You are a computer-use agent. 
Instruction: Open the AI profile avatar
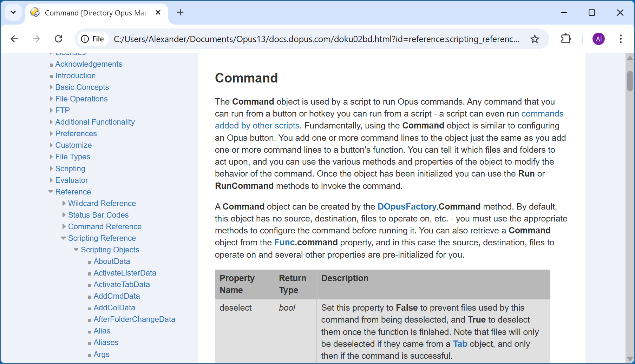[x=598, y=39]
